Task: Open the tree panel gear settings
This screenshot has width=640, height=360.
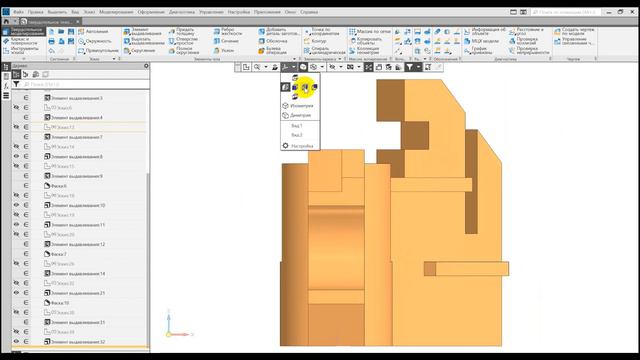Action: pyautogui.click(x=146, y=66)
